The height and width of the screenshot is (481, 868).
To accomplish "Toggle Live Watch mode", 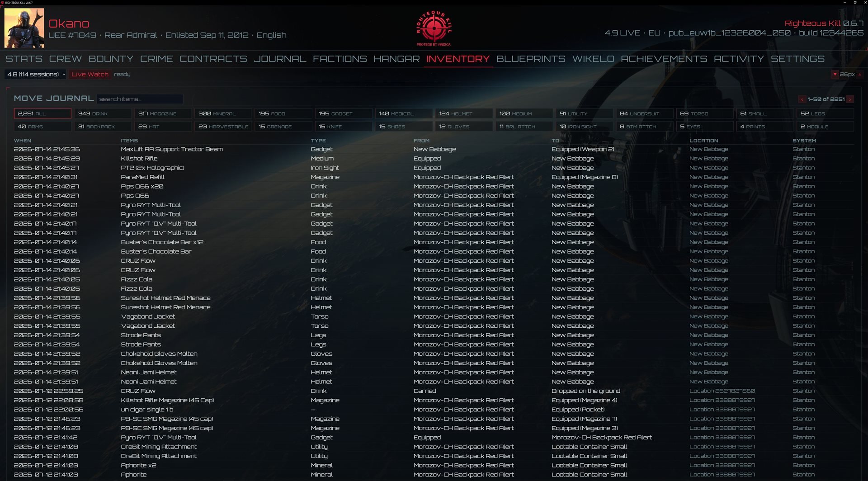I will [90, 74].
